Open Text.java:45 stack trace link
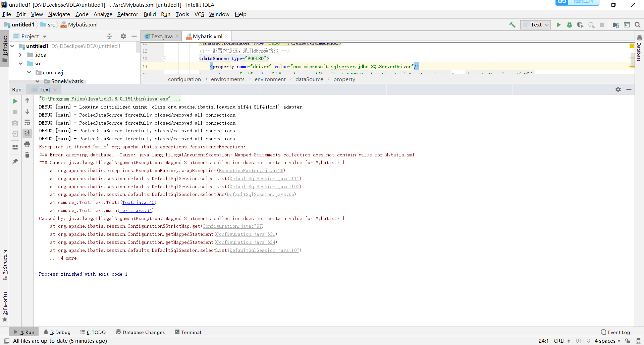This screenshot has width=644, height=345. point(138,202)
